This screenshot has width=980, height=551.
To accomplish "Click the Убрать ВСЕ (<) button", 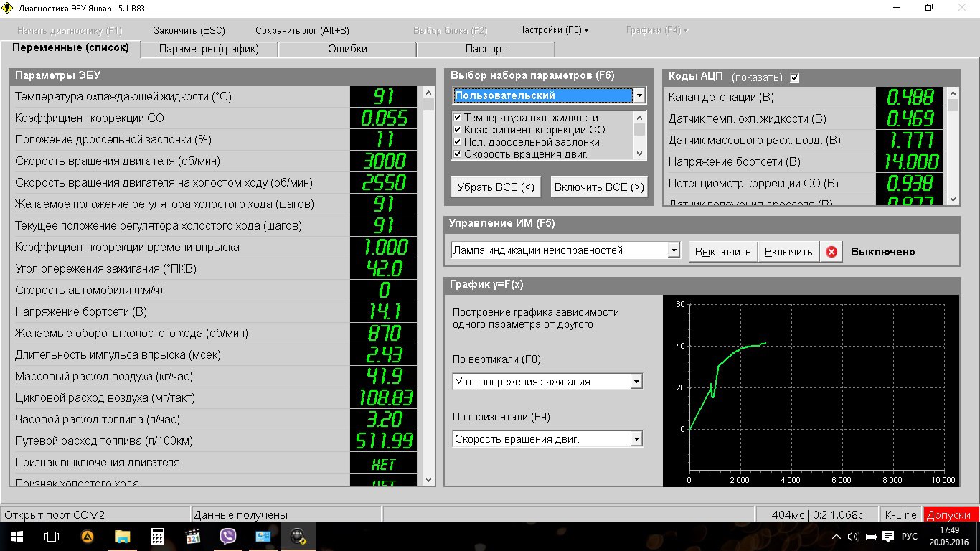I will [496, 187].
